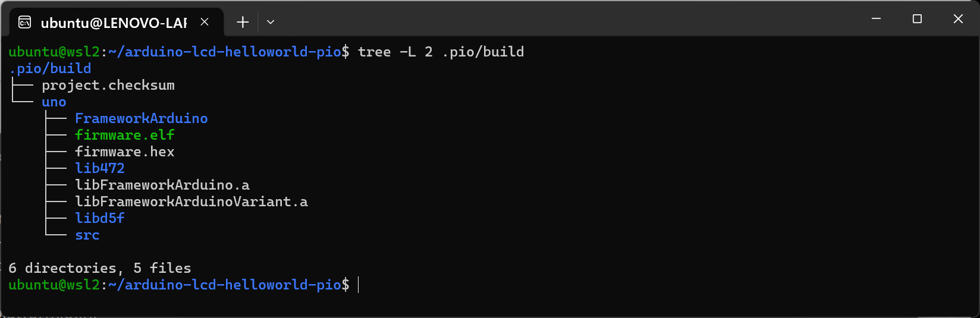The width and height of the screenshot is (980, 318).
Task: Close the ubuntu@LENOVO-LAP tab
Action: pos(205,22)
